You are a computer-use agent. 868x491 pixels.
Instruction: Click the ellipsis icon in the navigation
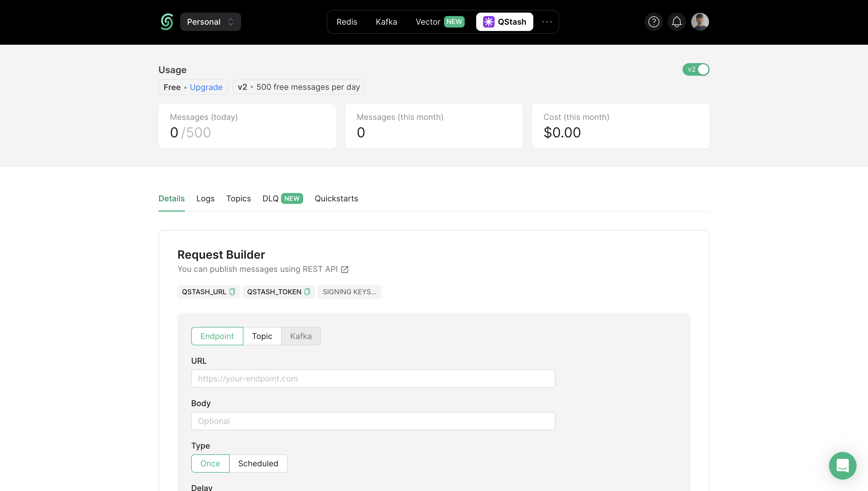[547, 22]
